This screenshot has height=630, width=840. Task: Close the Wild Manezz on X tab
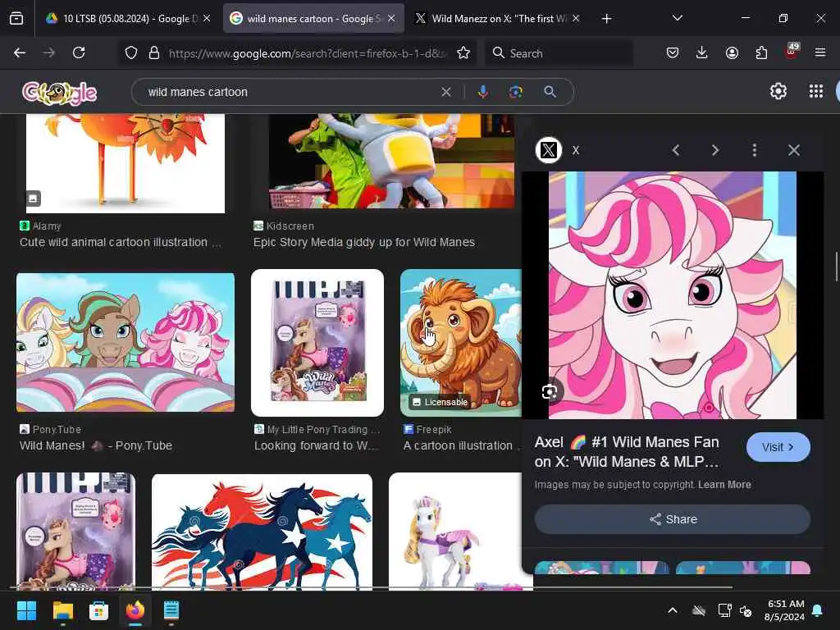576,18
